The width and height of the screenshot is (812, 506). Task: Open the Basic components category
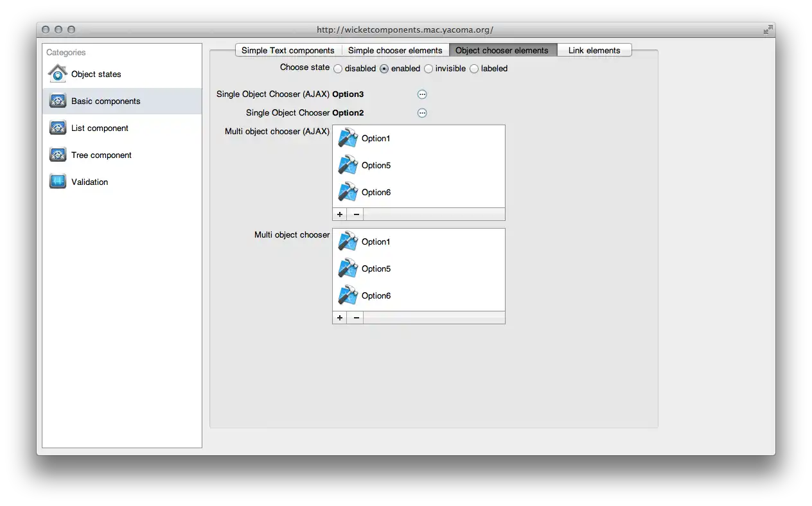click(x=122, y=101)
